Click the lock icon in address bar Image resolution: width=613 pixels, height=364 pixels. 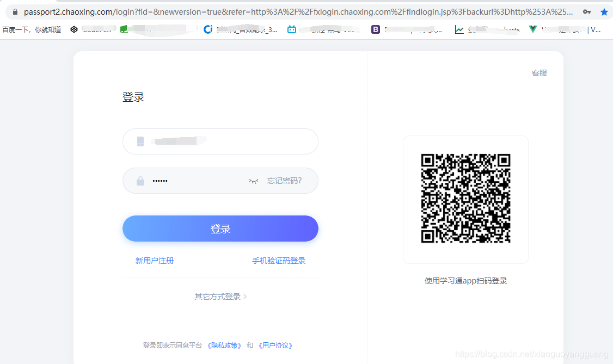[15, 12]
